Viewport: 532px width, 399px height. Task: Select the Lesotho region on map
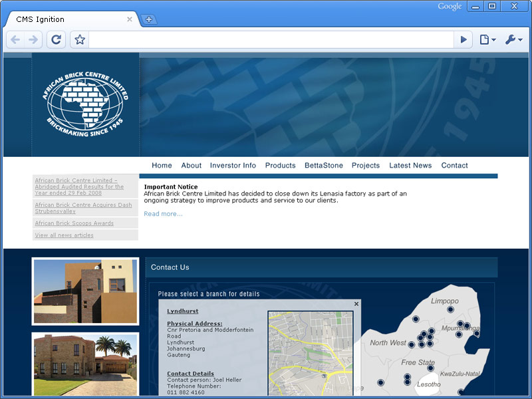pyautogui.click(x=428, y=384)
